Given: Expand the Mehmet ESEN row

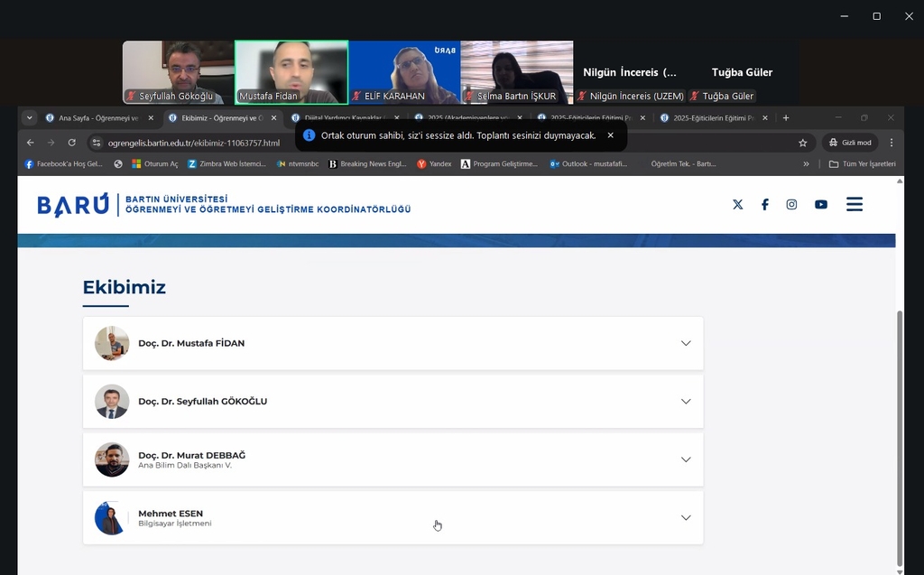Looking at the screenshot, I should pos(686,517).
